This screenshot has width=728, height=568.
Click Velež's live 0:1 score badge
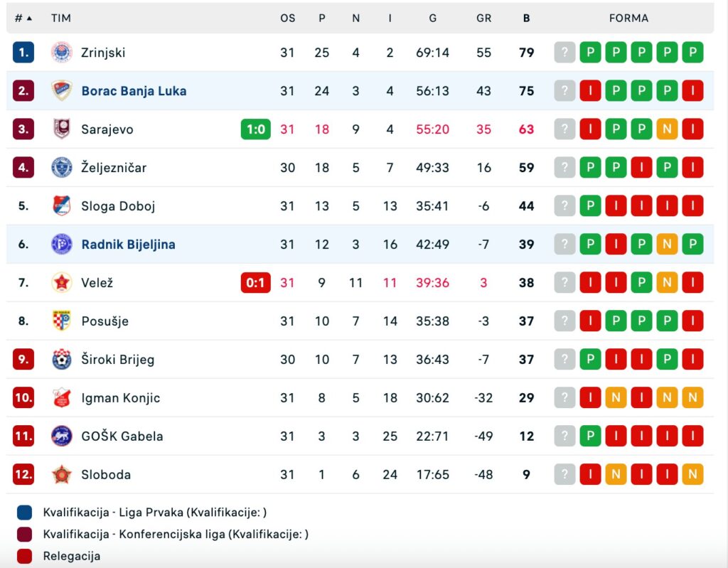(256, 282)
